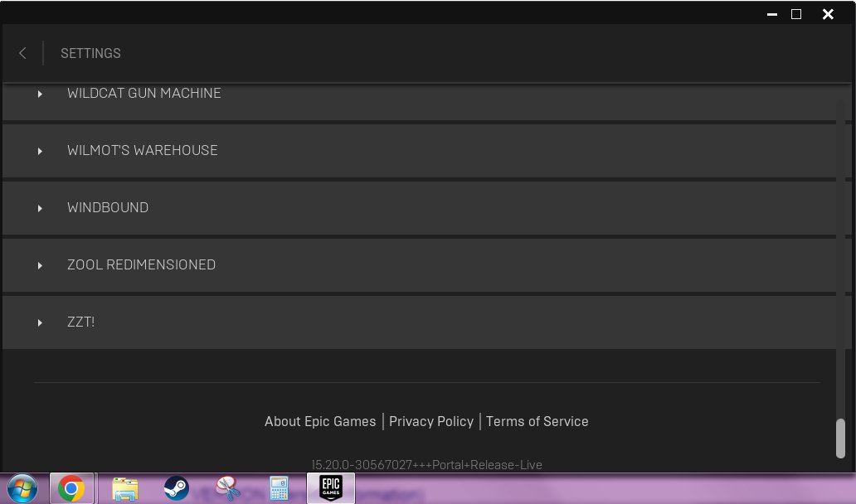Open the Calculator from the taskbar

tap(278, 488)
